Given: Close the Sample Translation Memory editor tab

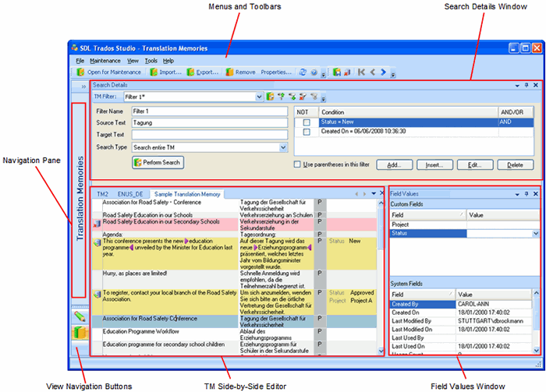Looking at the screenshot, I should (381, 193).
